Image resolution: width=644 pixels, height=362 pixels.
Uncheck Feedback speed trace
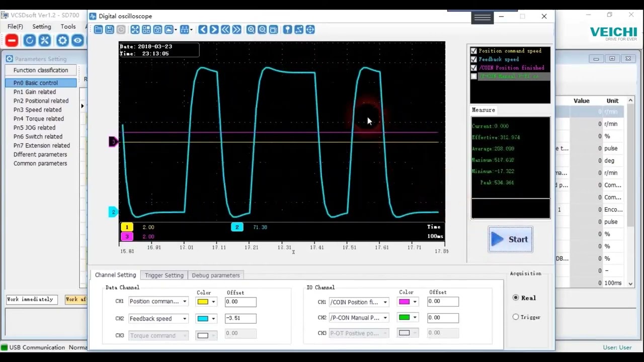point(473,59)
